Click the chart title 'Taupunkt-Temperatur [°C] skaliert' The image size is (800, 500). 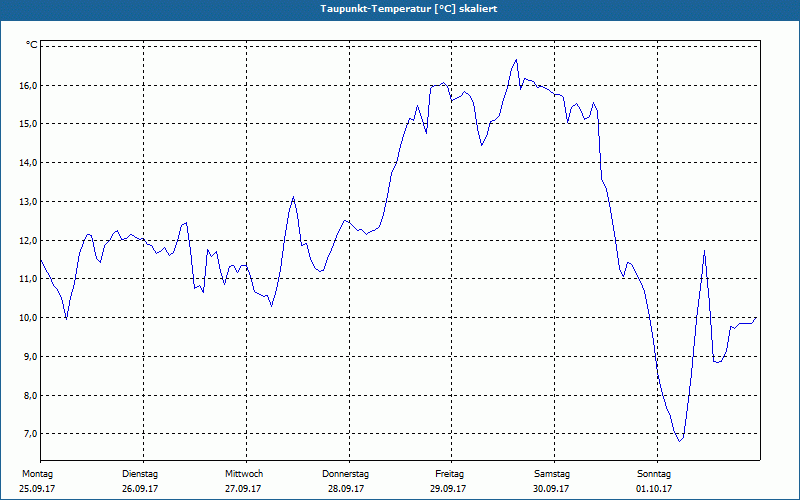tap(409, 9)
